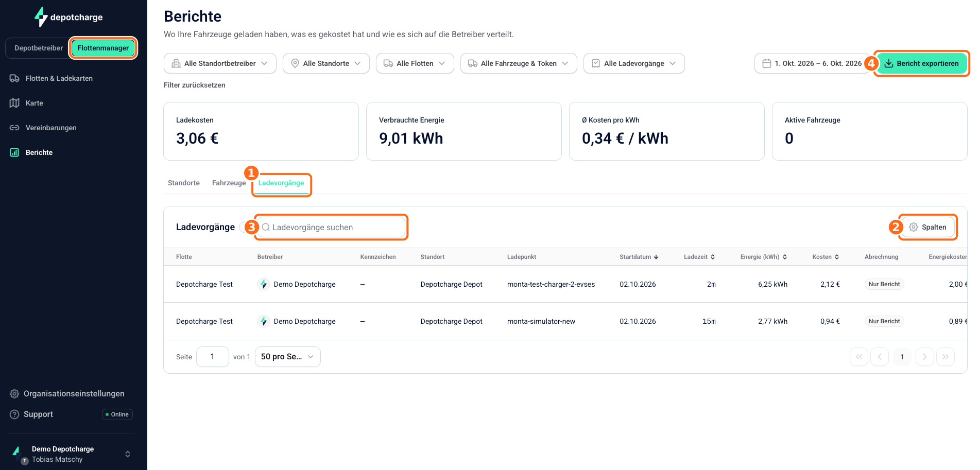Go to previous page arrow
This screenshot has height=470, width=980.
tap(880, 357)
